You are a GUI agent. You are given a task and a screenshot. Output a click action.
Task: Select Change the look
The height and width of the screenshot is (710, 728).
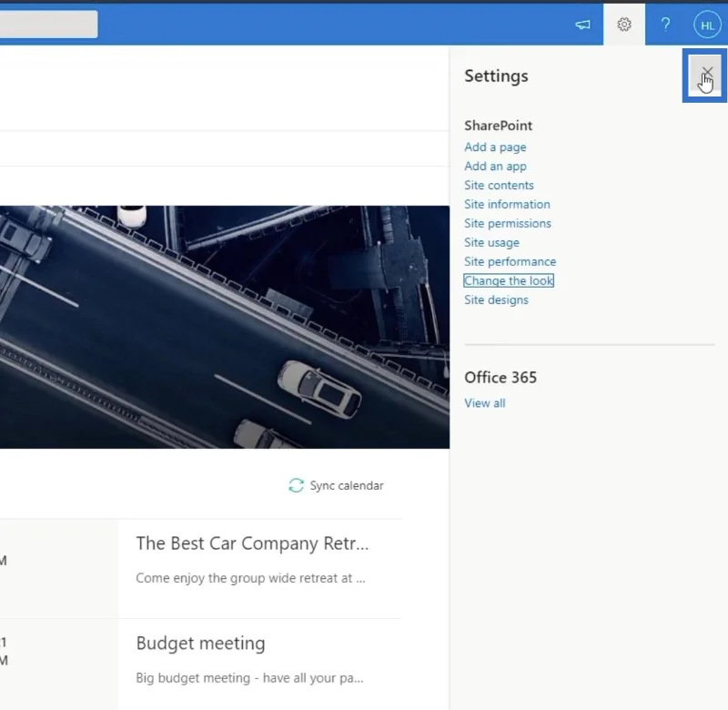(x=509, y=280)
